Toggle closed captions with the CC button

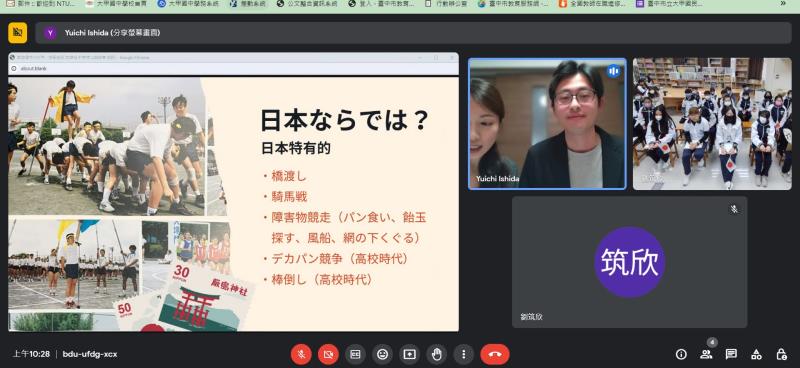(355, 354)
